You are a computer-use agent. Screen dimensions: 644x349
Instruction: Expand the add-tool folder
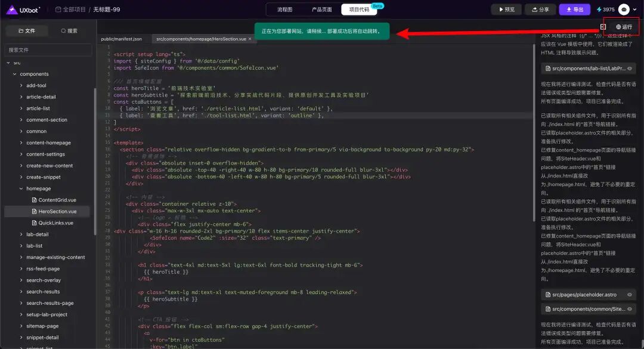tap(21, 85)
